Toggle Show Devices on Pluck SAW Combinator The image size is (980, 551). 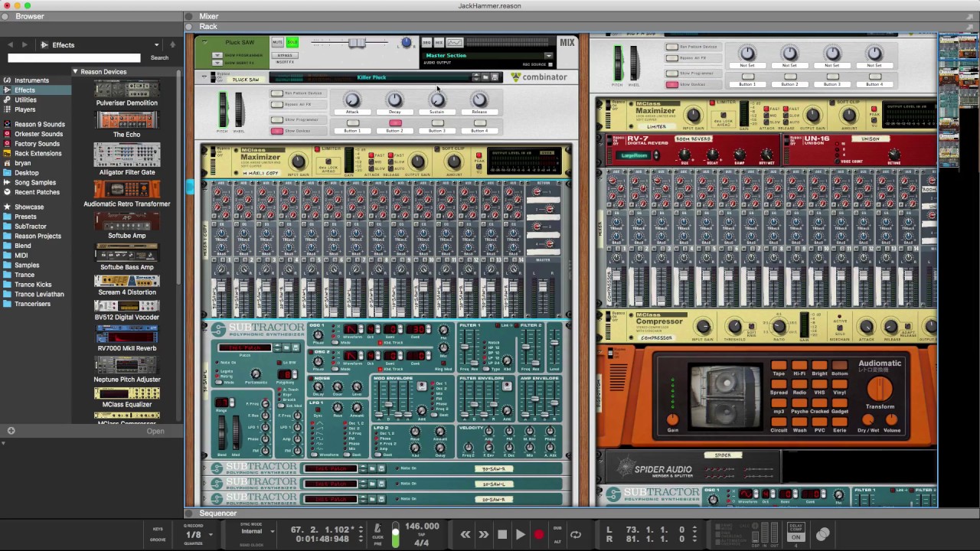[x=277, y=131]
